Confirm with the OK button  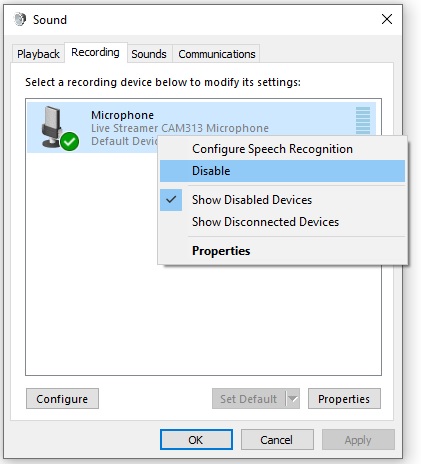(196, 440)
